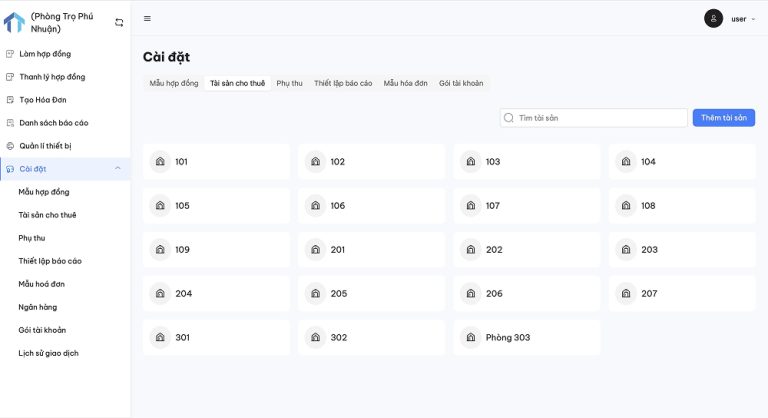Click the Quản lí thiết bị sidebar icon
Image resolution: width=768 pixels, height=418 pixels.
pos(10,146)
